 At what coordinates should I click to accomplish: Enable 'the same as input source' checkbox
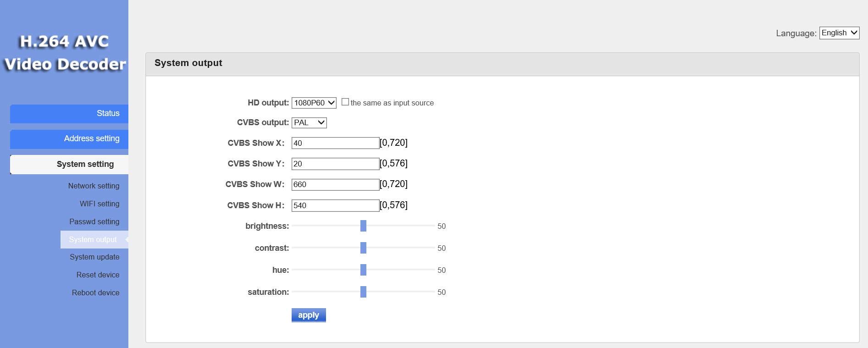(x=345, y=102)
